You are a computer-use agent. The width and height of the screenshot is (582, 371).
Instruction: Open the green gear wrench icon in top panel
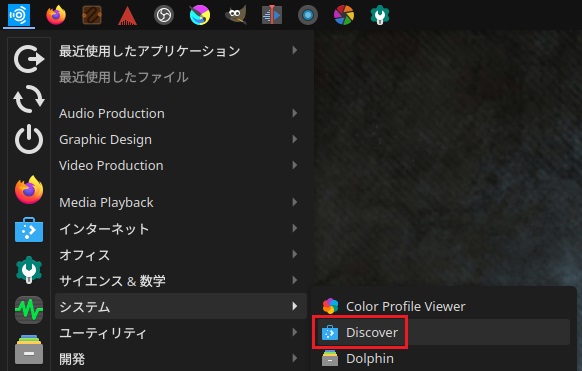(380, 15)
